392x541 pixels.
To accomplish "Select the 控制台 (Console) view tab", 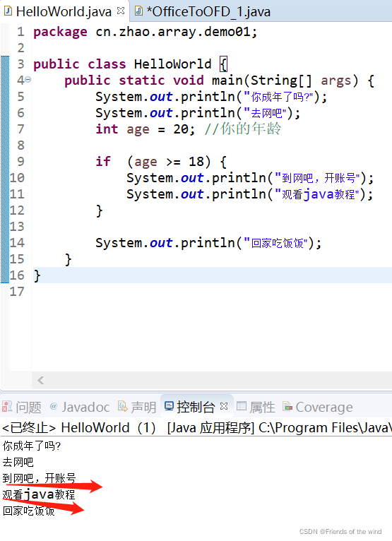I will tap(196, 407).
